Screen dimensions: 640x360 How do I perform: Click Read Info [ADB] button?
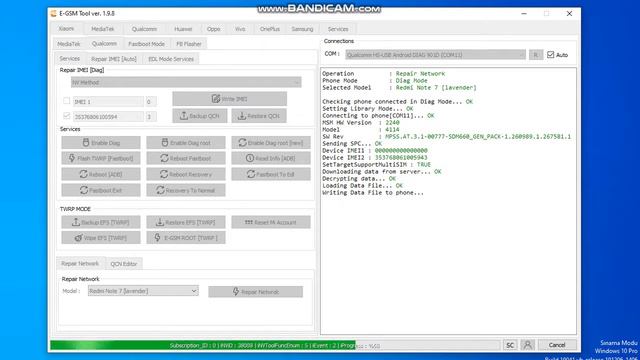[x=271, y=158]
